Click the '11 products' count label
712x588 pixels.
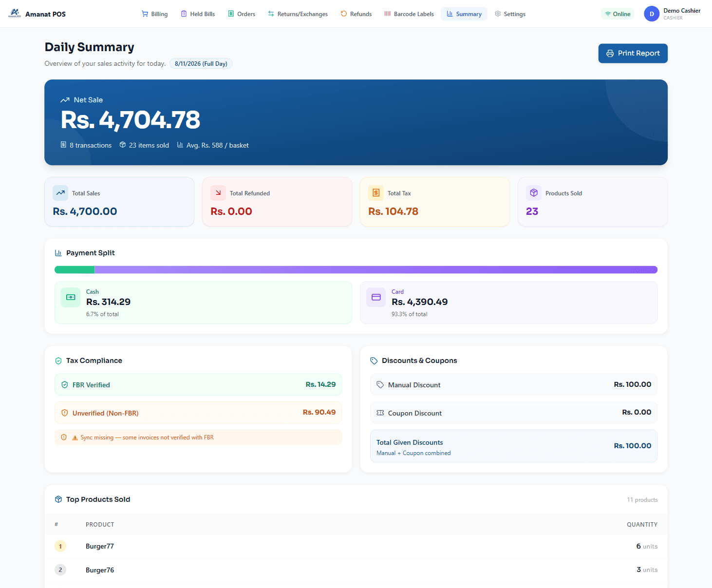pyautogui.click(x=642, y=500)
